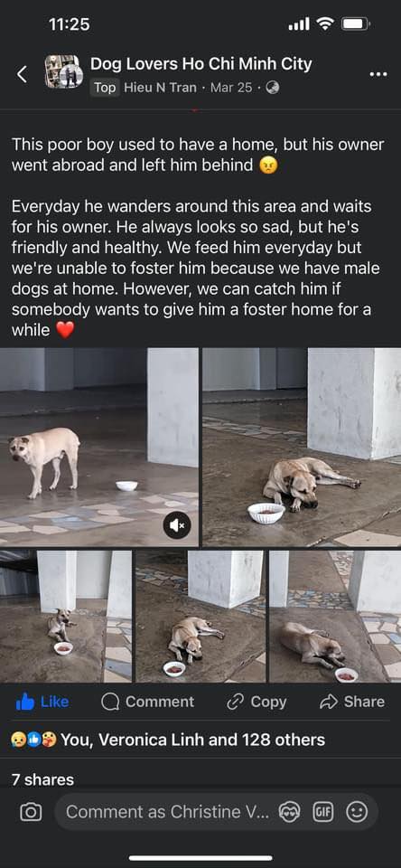This screenshot has width=401, height=868.
Task: Open Dog Lovers Ho Chi Minh City group
Action: pos(200,63)
